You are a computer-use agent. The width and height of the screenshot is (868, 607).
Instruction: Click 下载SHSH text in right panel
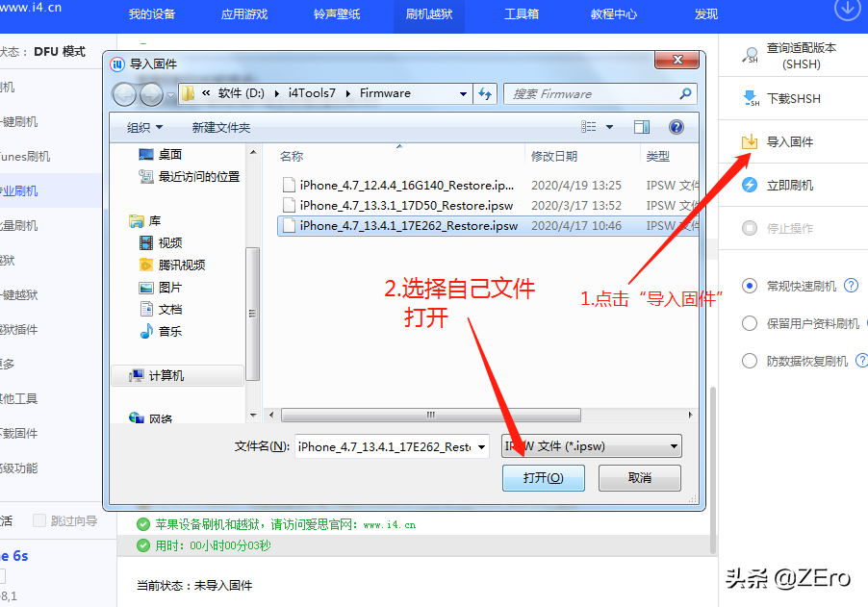(x=793, y=98)
